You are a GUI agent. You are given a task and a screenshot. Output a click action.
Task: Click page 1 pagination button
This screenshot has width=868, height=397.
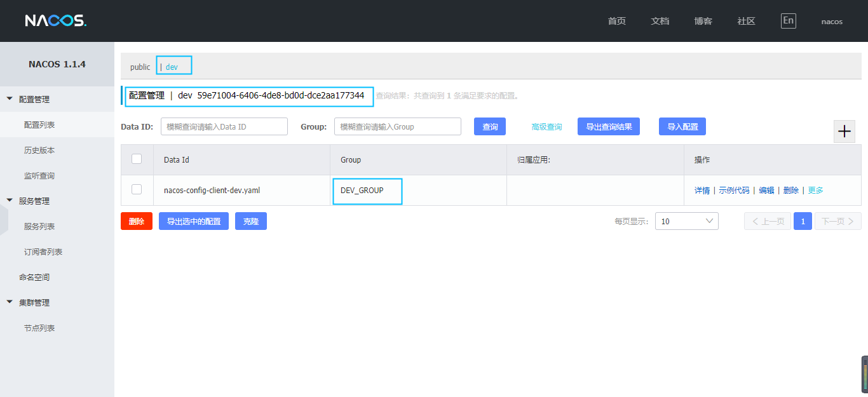pos(803,221)
